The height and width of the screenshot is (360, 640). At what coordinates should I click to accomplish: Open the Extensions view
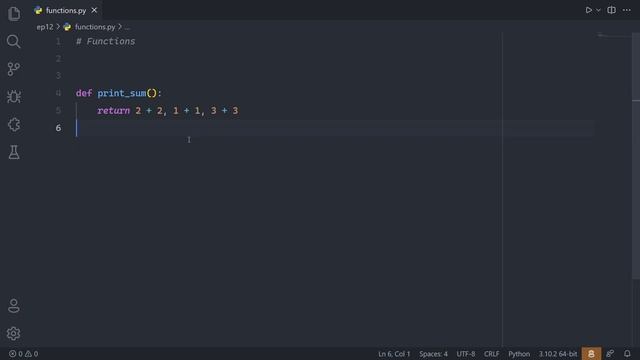pos(14,124)
